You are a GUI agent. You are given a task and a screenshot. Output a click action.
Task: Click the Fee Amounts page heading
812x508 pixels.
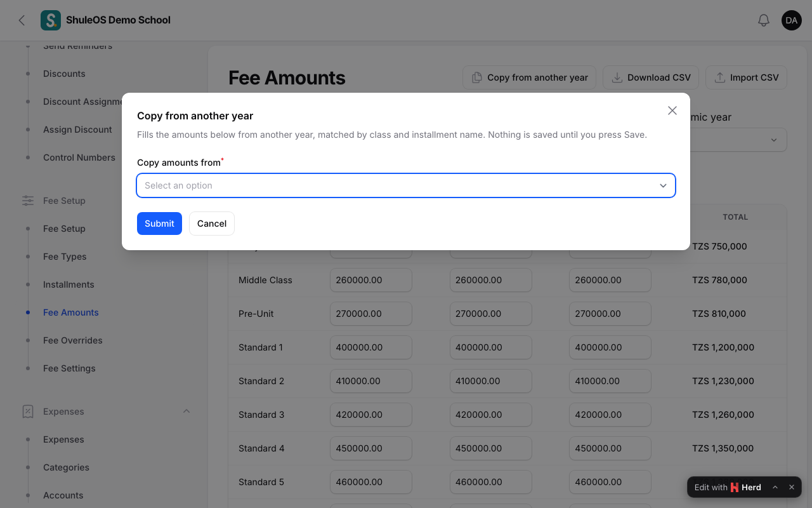point(287,77)
